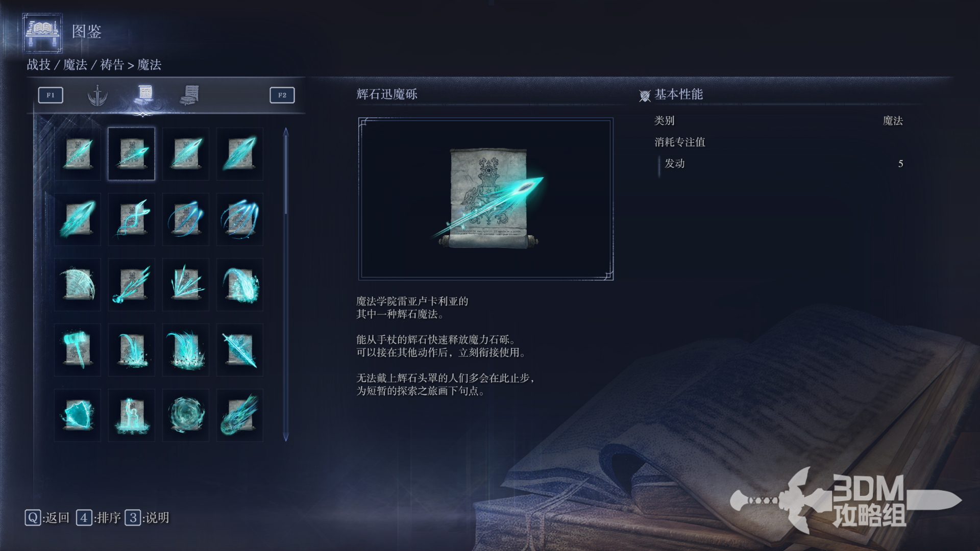Select the bow-arc sorcery icon in third row

click(x=78, y=285)
